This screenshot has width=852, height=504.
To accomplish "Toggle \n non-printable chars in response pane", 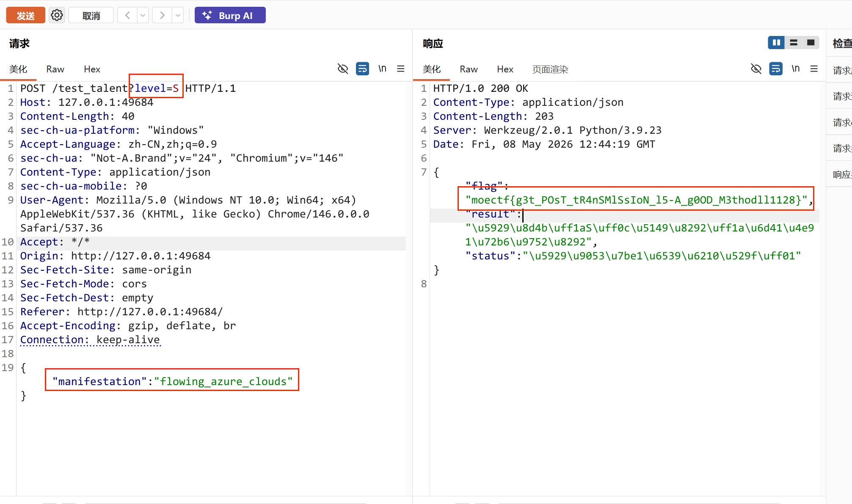I will (x=796, y=69).
